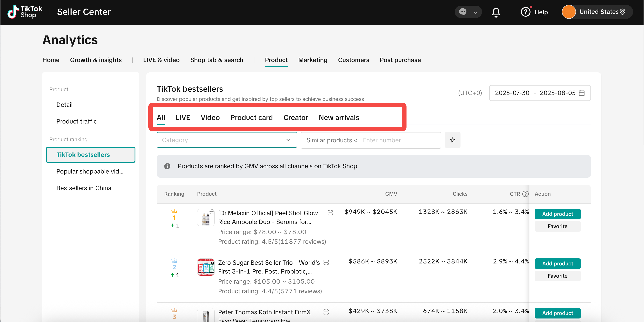
Task: Expand chevron next to chat icon
Action: [x=475, y=12]
